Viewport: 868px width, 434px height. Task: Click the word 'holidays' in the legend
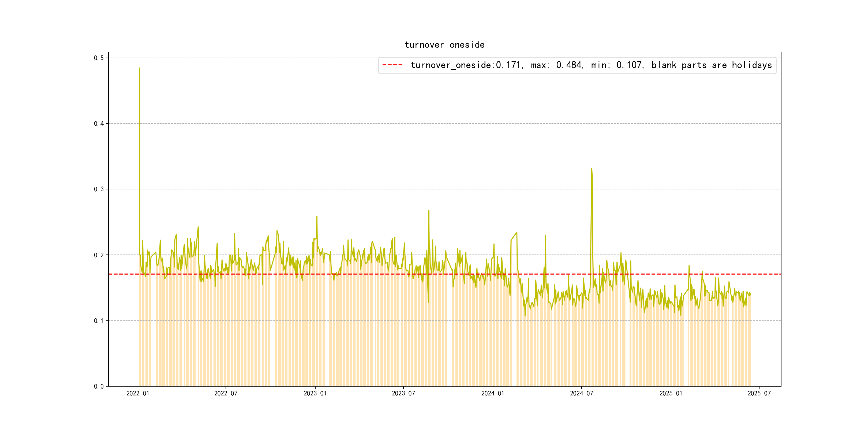(751, 65)
